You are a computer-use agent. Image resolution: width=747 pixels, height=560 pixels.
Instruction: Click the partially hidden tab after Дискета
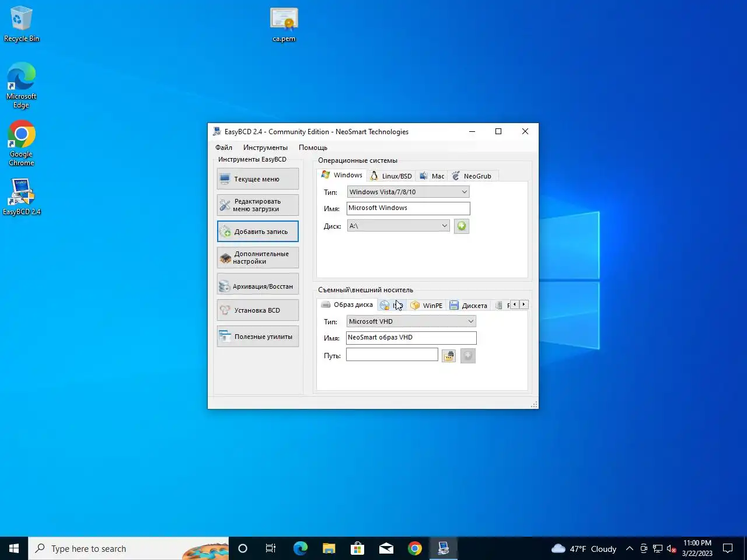pyautogui.click(x=501, y=305)
